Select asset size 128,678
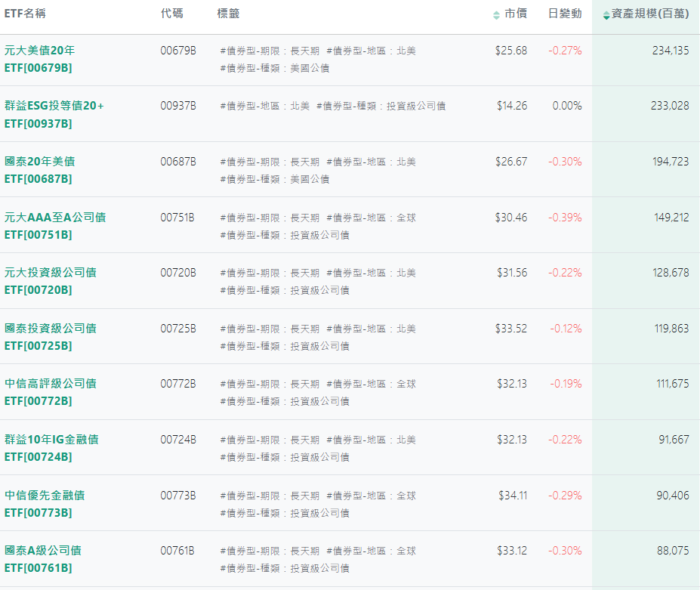The image size is (700, 590). coord(671,273)
